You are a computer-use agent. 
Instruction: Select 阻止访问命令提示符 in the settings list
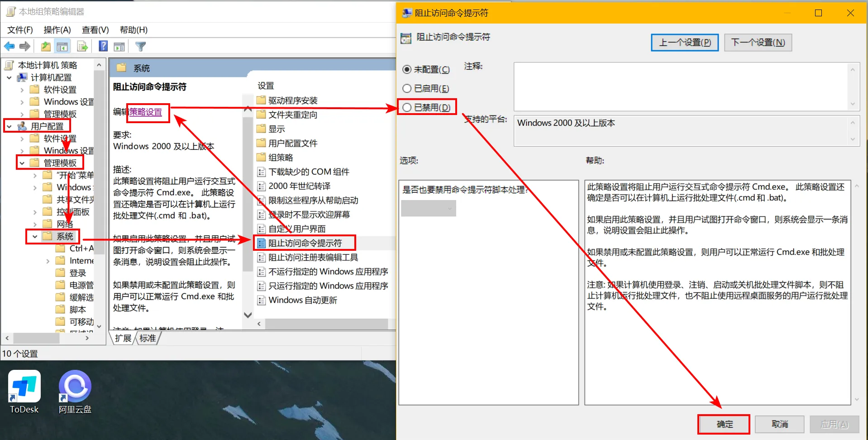(x=305, y=243)
